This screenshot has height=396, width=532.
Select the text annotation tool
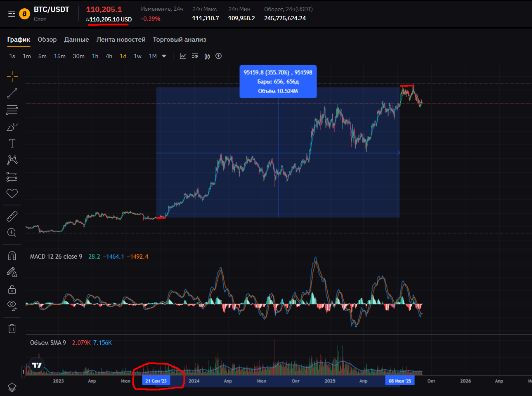point(12,143)
